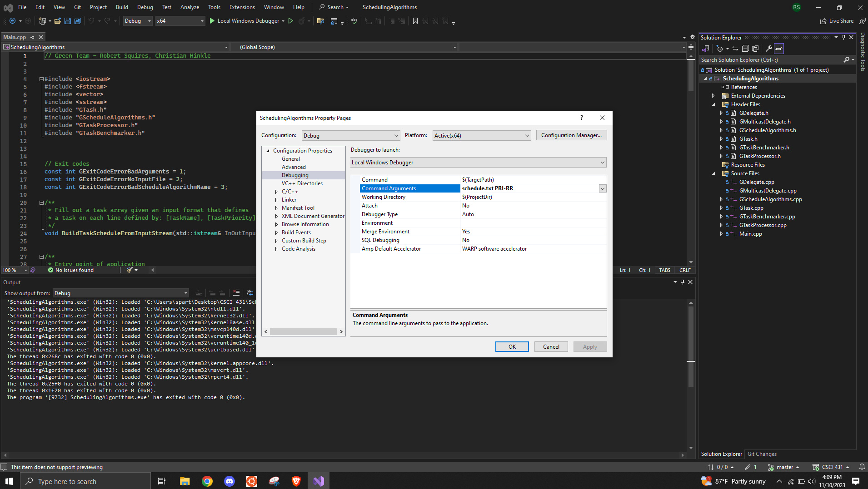Click the Find in Files folder icon
Image resolution: width=868 pixels, height=489 pixels.
tap(320, 21)
